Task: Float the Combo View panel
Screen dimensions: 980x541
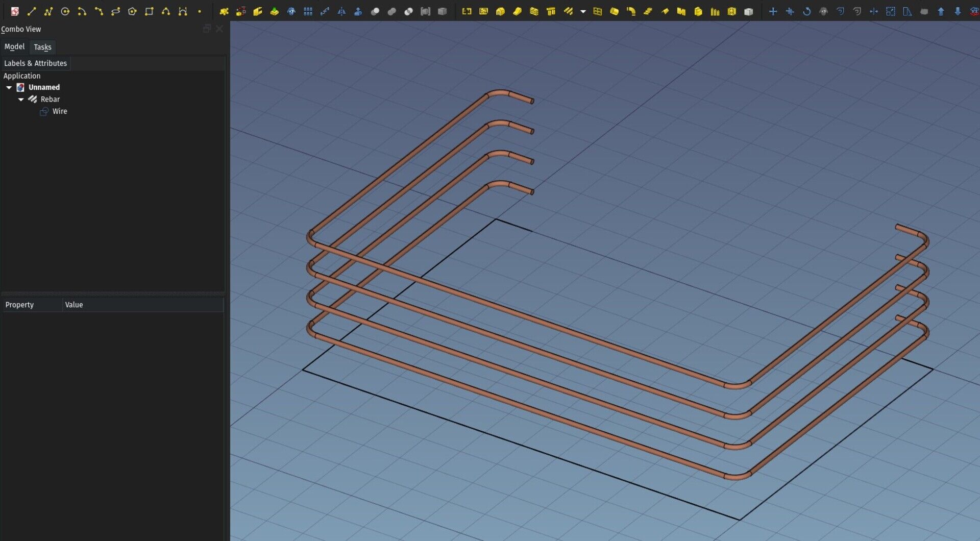Action: 207,29
